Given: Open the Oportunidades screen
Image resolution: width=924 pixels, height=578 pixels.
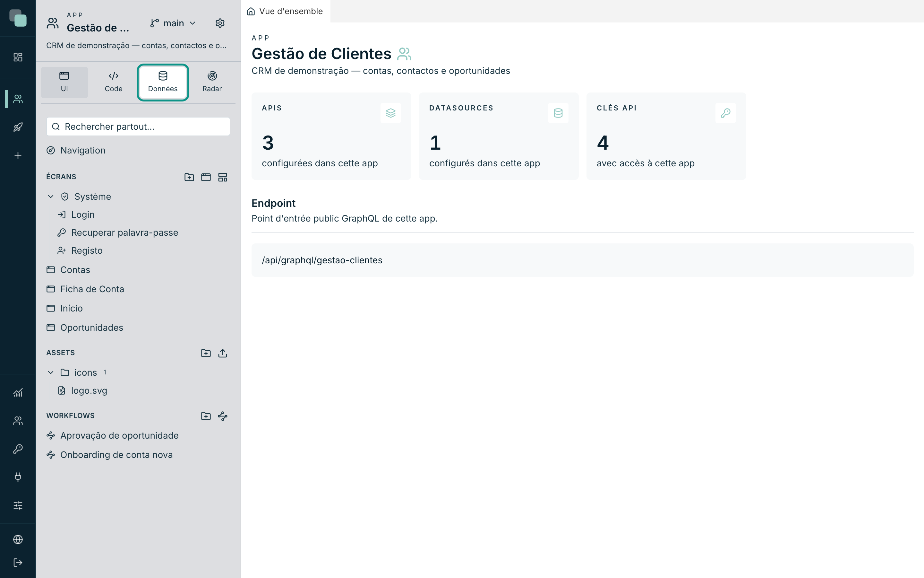Looking at the screenshot, I should tap(138, 328).
